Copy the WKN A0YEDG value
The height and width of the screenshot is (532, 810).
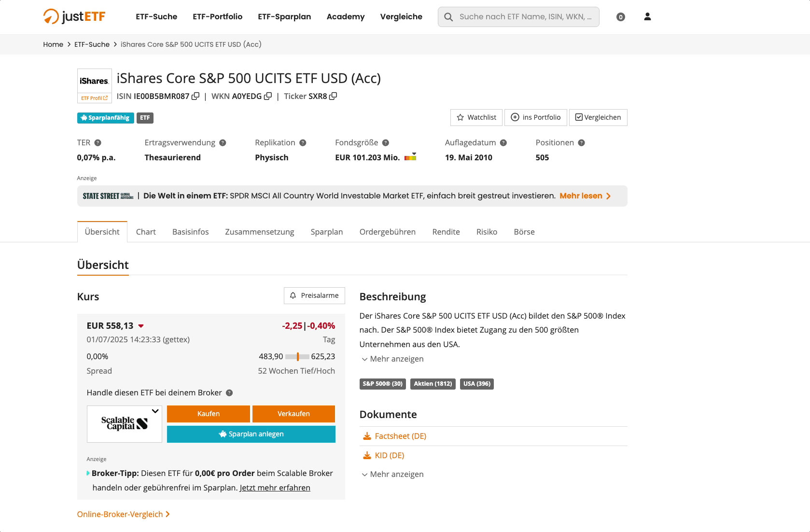pos(268,96)
